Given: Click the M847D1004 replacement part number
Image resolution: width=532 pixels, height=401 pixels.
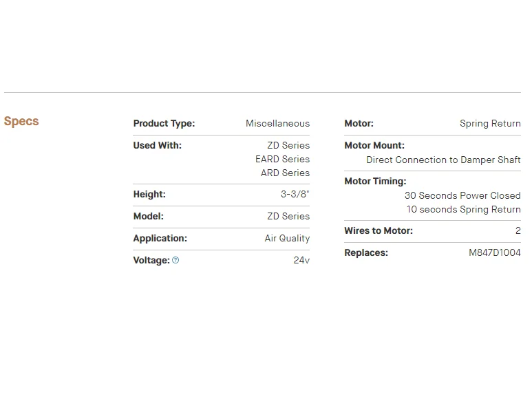Looking at the screenshot, I should pos(494,253).
